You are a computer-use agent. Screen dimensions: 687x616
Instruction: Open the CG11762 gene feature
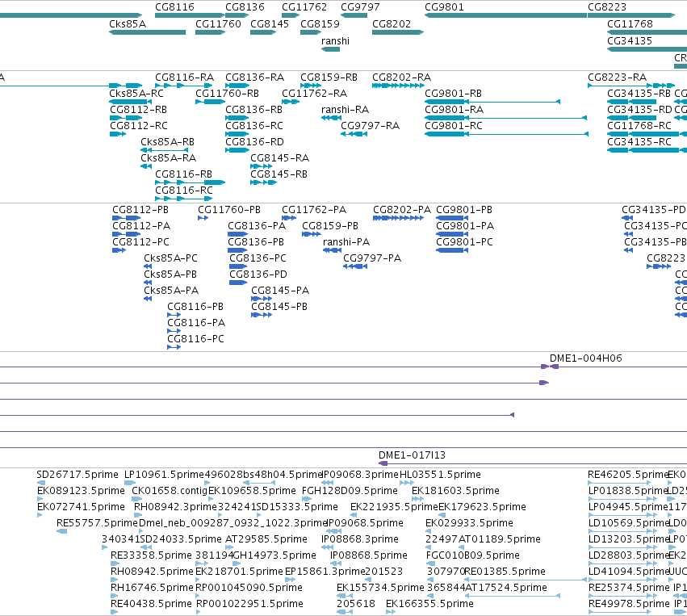click(291, 15)
